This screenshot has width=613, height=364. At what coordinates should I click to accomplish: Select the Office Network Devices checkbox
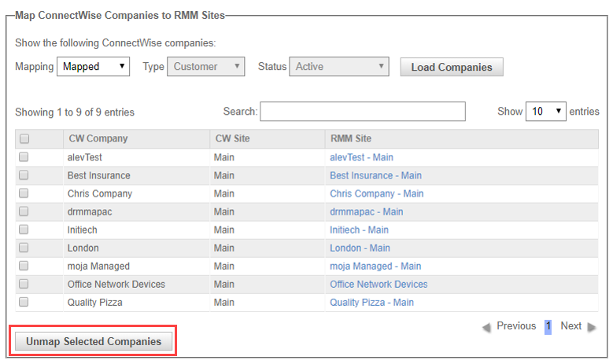click(x=24, y=284)
